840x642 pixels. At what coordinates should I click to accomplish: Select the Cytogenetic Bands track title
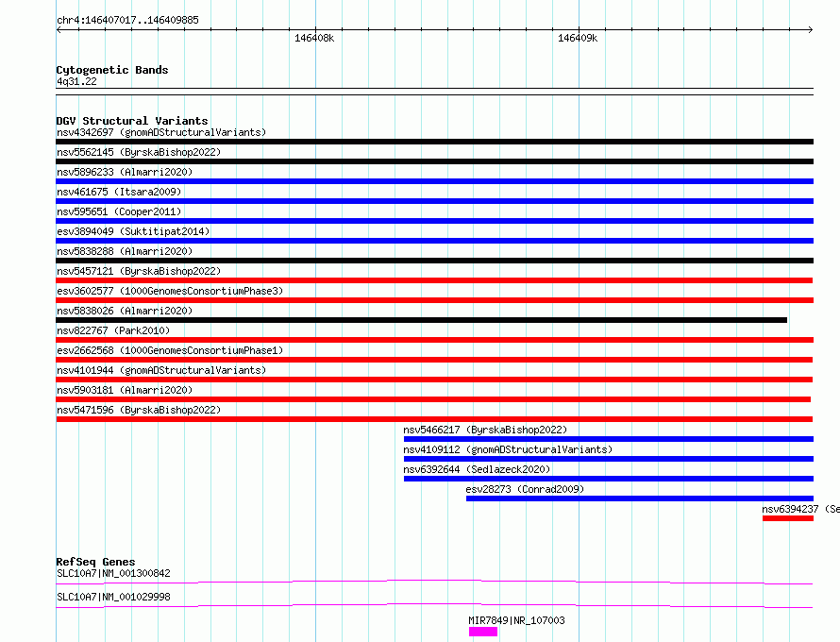tap(112, 70)
